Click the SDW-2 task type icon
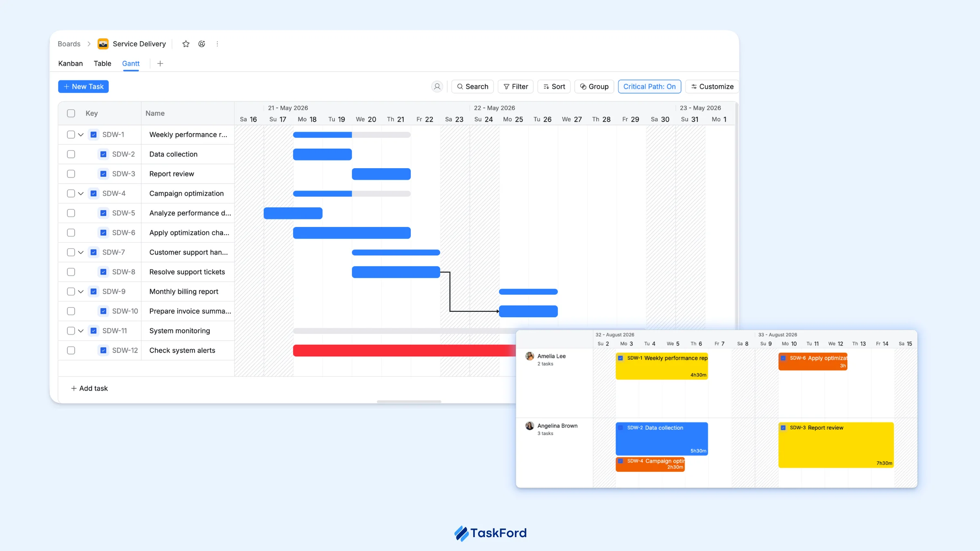 (103, 154)
